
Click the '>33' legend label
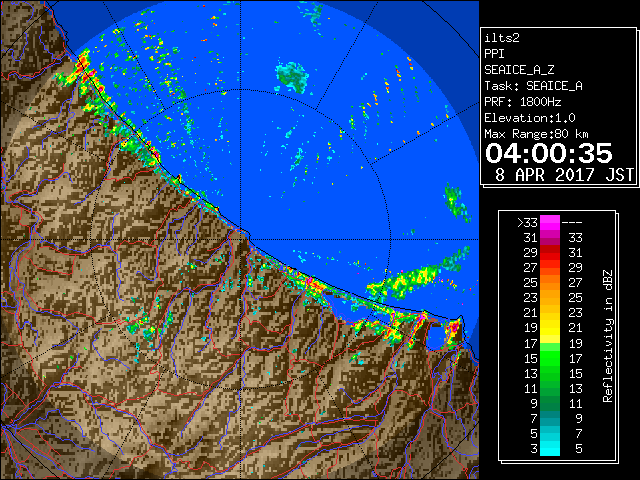[x=527, y=223]
